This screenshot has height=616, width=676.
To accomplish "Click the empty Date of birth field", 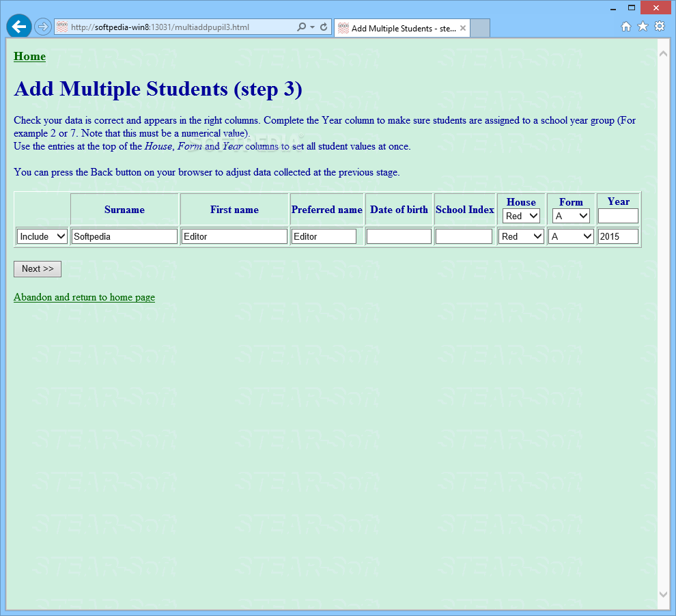I will 399,236.
